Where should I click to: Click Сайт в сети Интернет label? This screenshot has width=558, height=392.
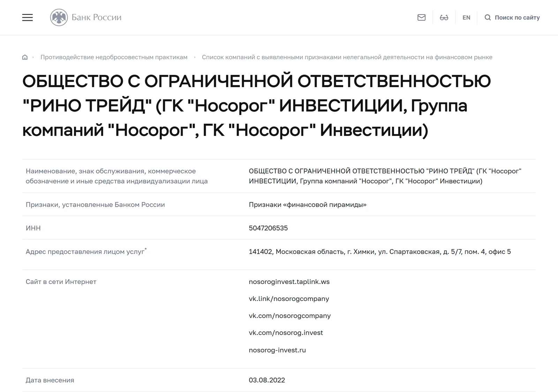[x=61, y=282]
